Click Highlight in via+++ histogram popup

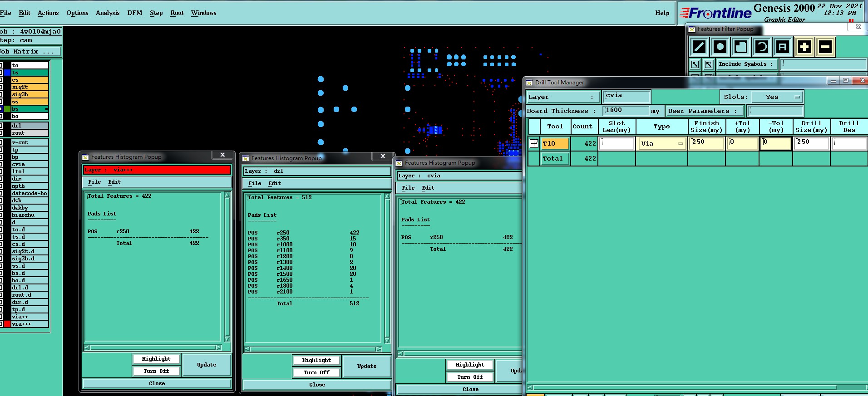coord(156,359)
